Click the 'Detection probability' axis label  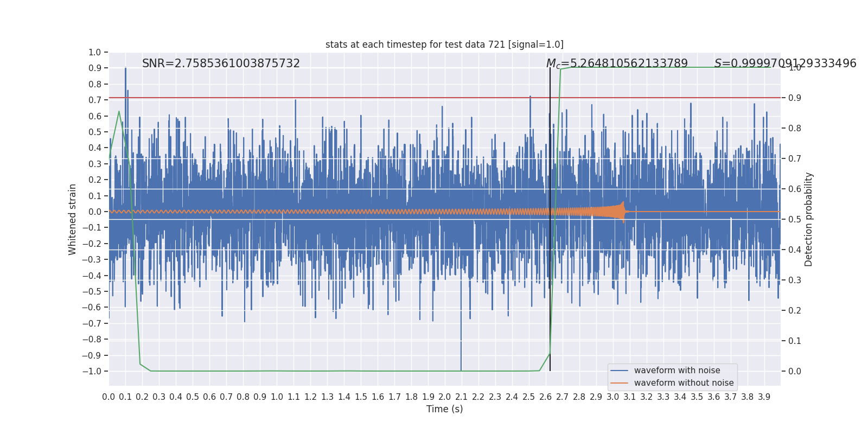(x=809, y=219)
